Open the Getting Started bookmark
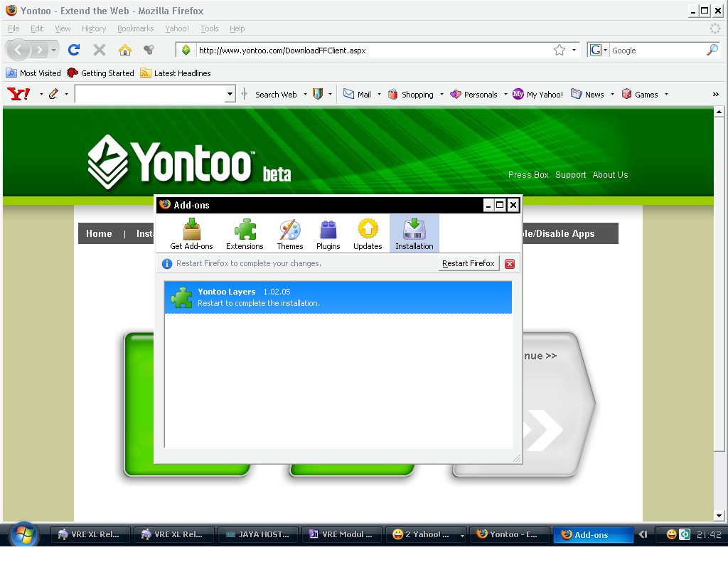This screenshot has width=728, height=582. [100, 73]
